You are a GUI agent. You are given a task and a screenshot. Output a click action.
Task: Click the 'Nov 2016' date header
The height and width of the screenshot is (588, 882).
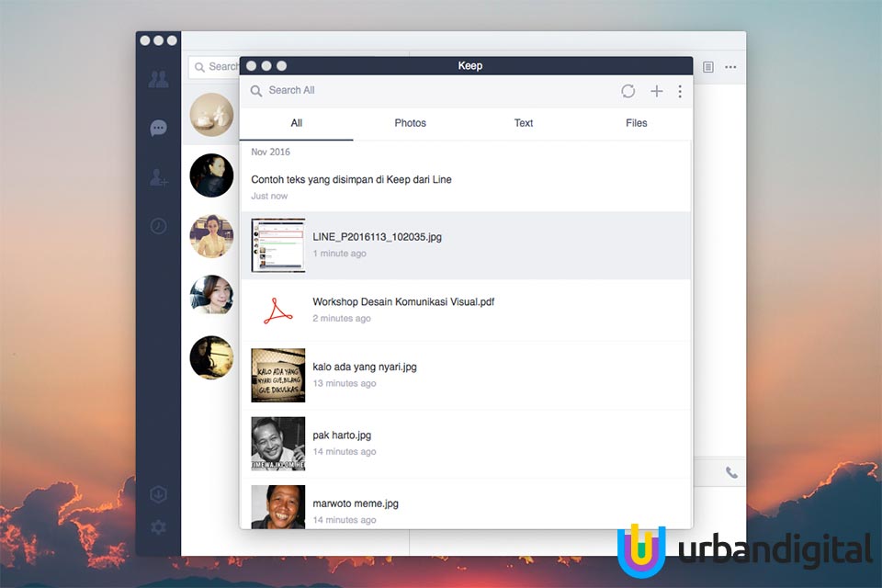pyautogui.click(x=270, y=152)
